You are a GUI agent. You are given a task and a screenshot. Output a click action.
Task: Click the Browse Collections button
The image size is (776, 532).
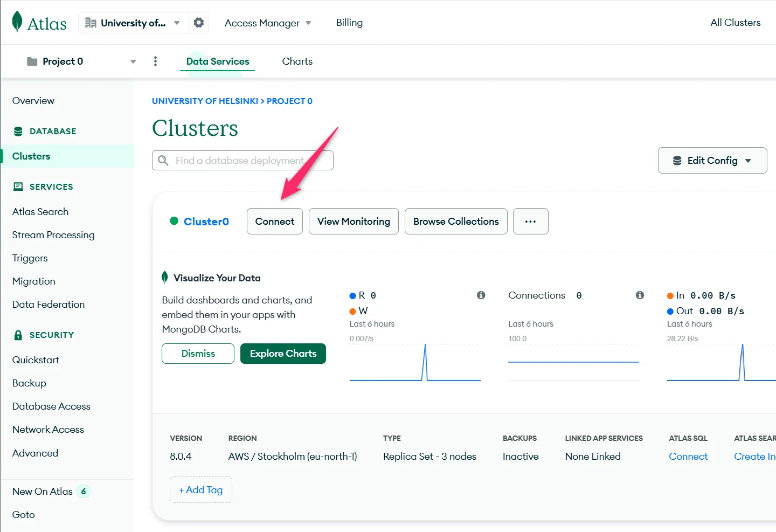[456, 222]
